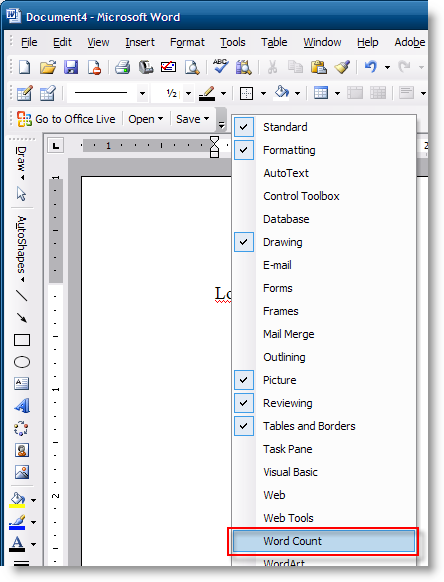The width and height of the screenshot is (444, 582).
Task: Click the Format Painter brush icon
Action: [342, 68]
